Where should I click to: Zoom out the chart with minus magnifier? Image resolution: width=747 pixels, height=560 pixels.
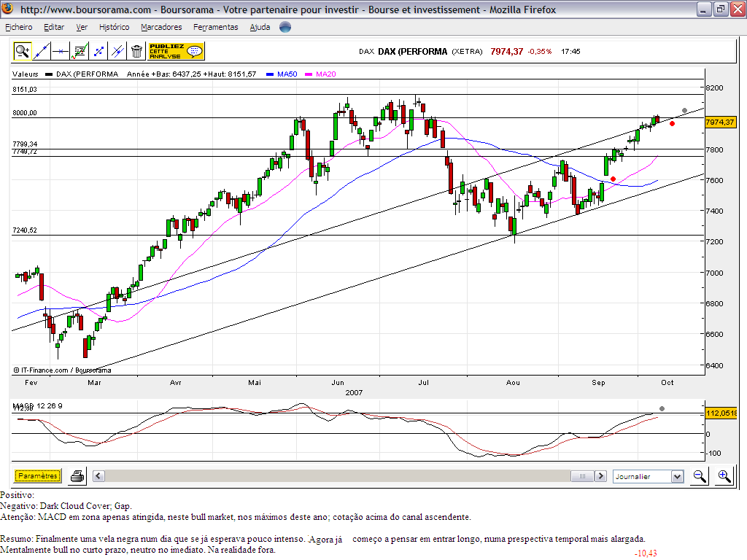700,476
